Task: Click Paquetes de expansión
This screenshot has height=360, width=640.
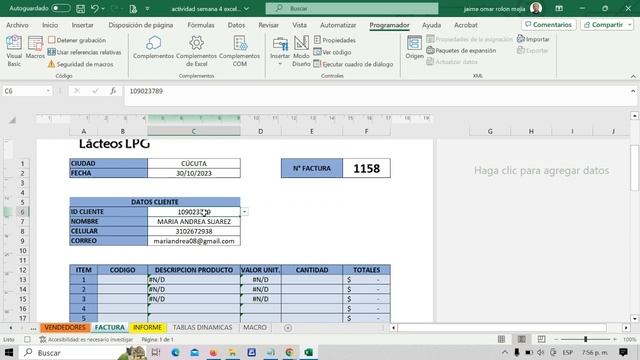Action: pos(461,50)
